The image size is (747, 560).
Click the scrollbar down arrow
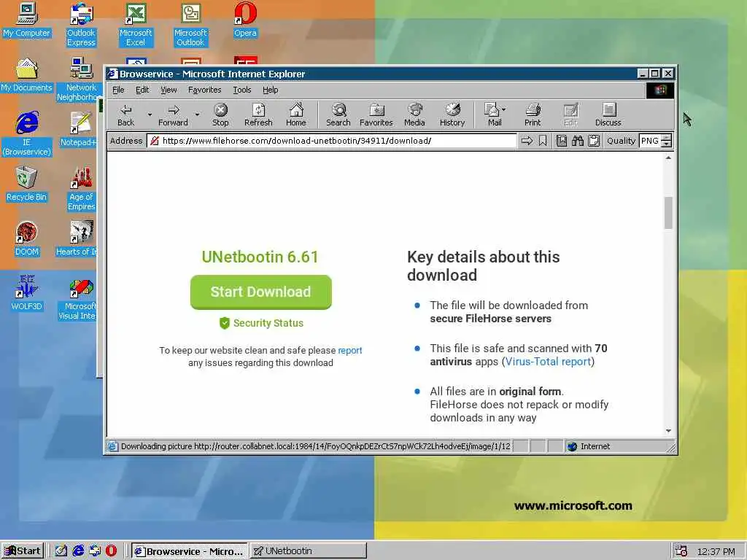[668, 431]
